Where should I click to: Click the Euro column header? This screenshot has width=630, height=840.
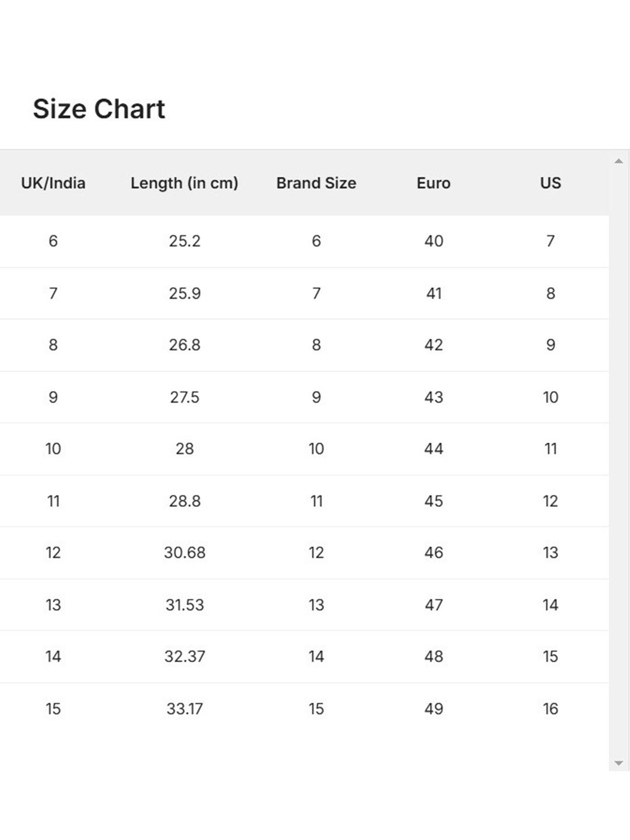(x=433, y=183)
